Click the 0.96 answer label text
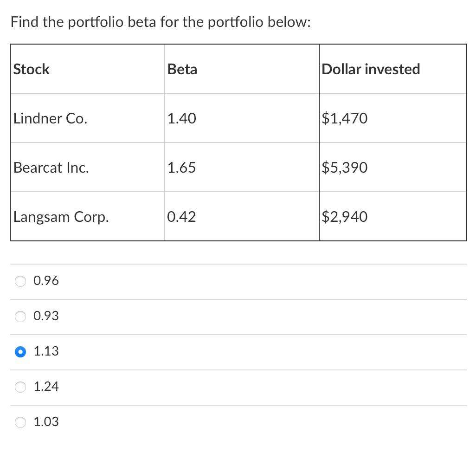Image resolution: width=476 pixels, height=453 pixels. pos(46,280)
